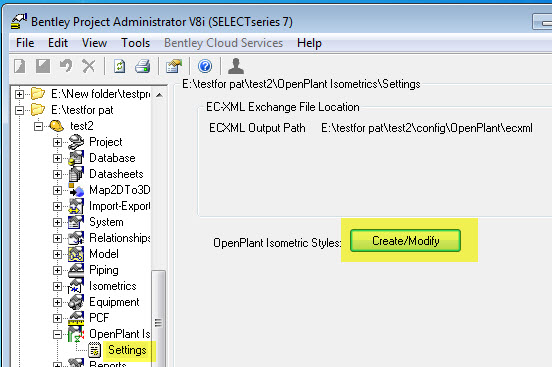Click the Print toolbar icon
Screen dimensions: 552x367
(143, 66)
